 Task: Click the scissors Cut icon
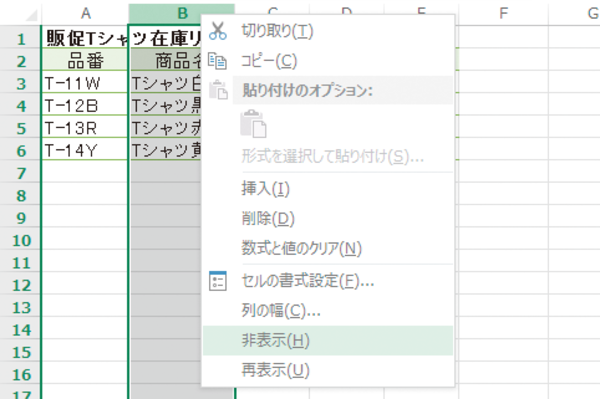218,31
